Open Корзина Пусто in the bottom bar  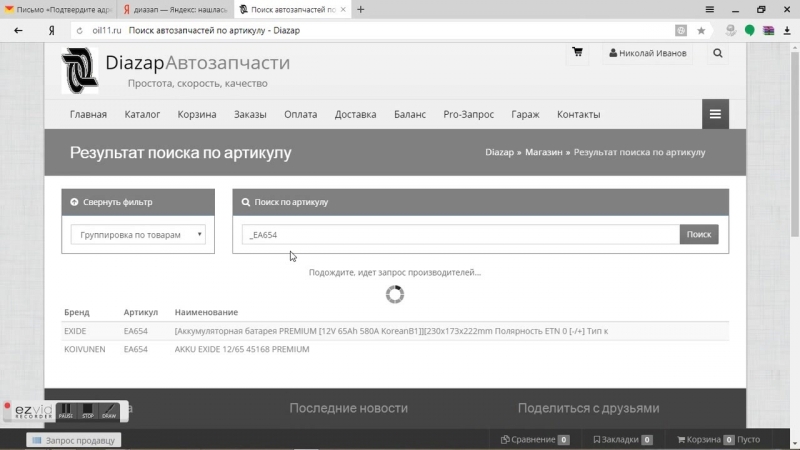[x=718, y=439]
